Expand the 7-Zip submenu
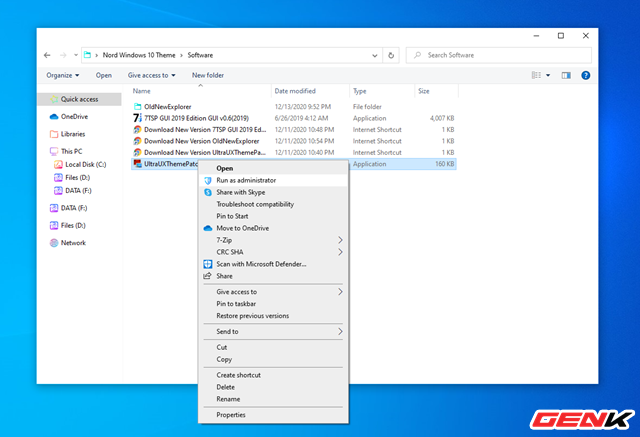 tap(273, 240)
